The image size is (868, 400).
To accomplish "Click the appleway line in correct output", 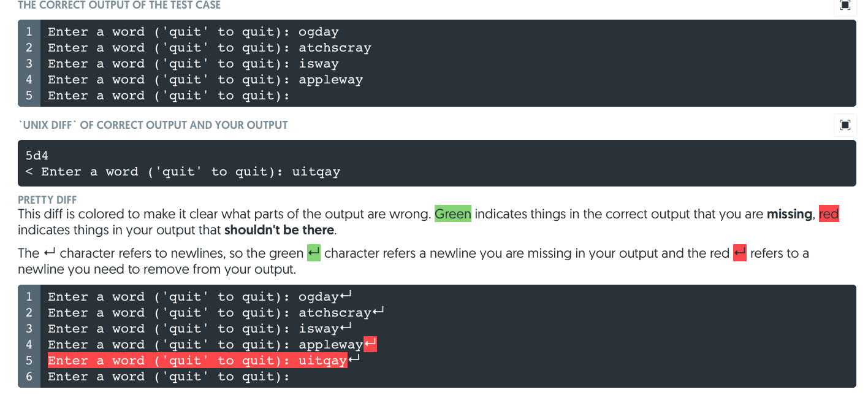I will pos(202,79).
